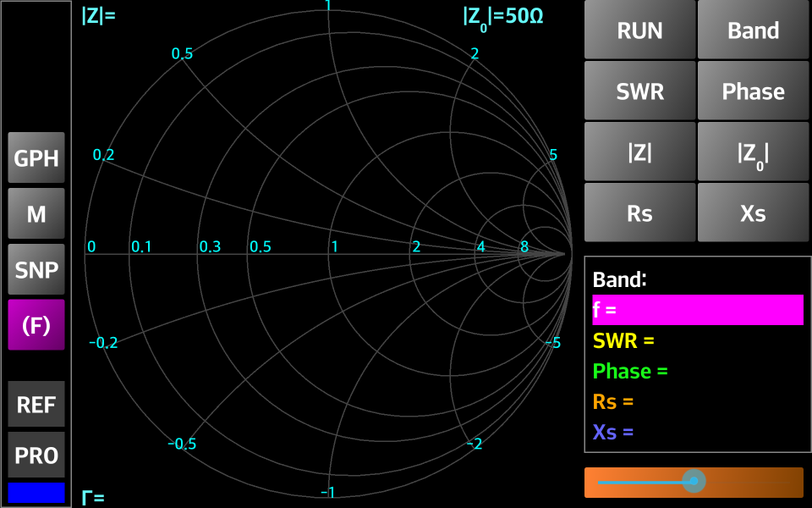Tap the blue bar below PRO
Viewport: 812px width, 508px height.
[x=36, y=493]
